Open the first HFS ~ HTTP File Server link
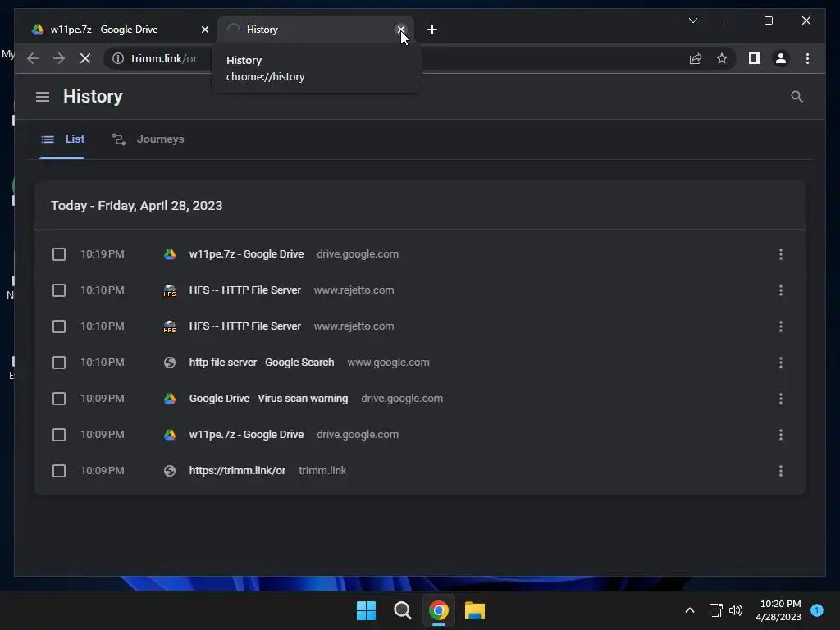 (x=244, y=290)
